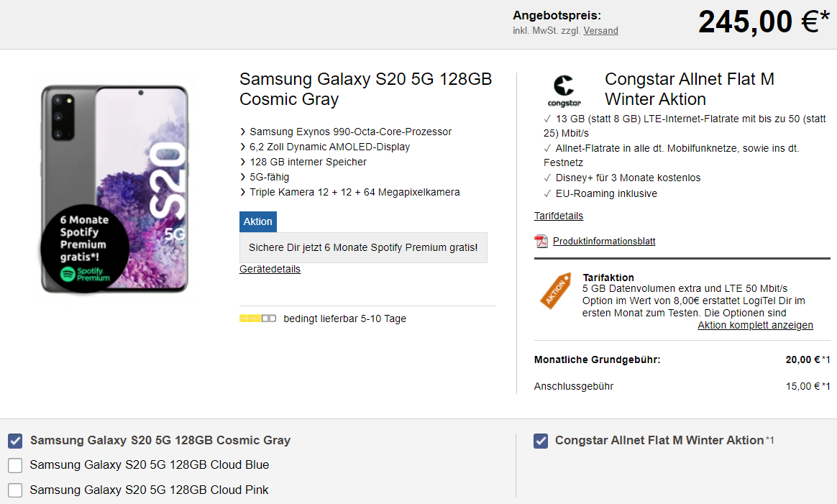Click the PDF icon for Produktinformationsblatt
The image size is (837, 504).
pos(541,241)
